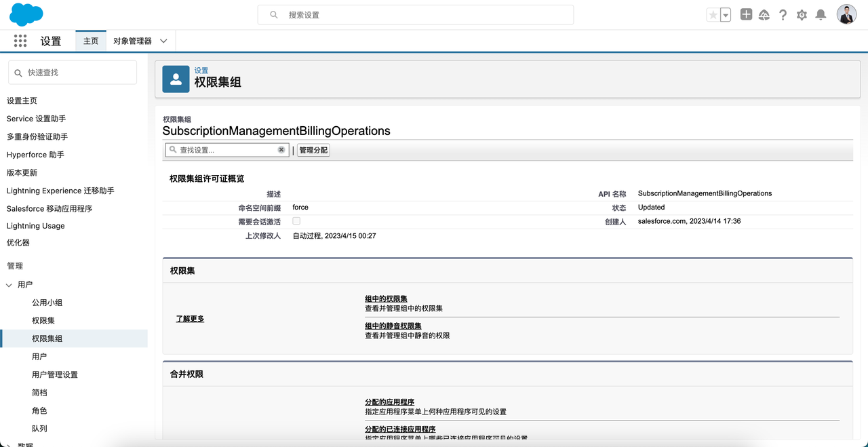
Task: Click the 合并权限 section heading
Action: point(186,374)
